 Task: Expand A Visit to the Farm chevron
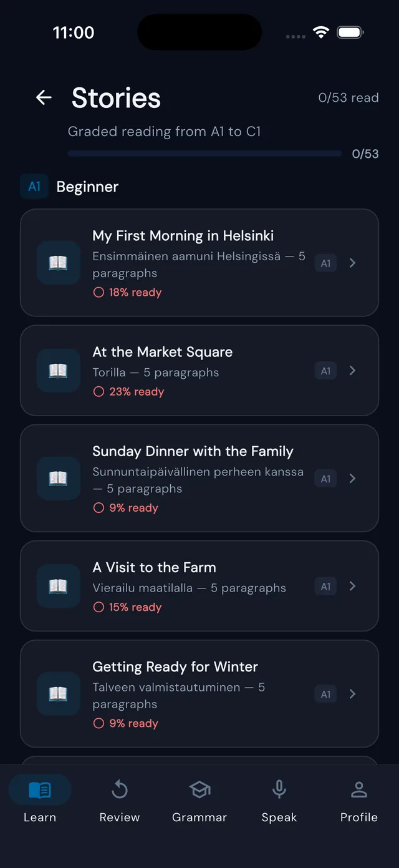(352, 586)
